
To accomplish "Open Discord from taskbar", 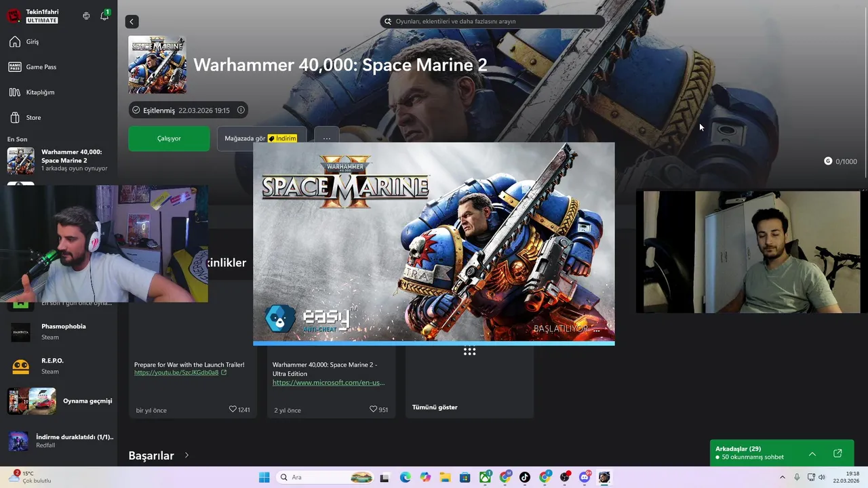I will click(585, 477).
